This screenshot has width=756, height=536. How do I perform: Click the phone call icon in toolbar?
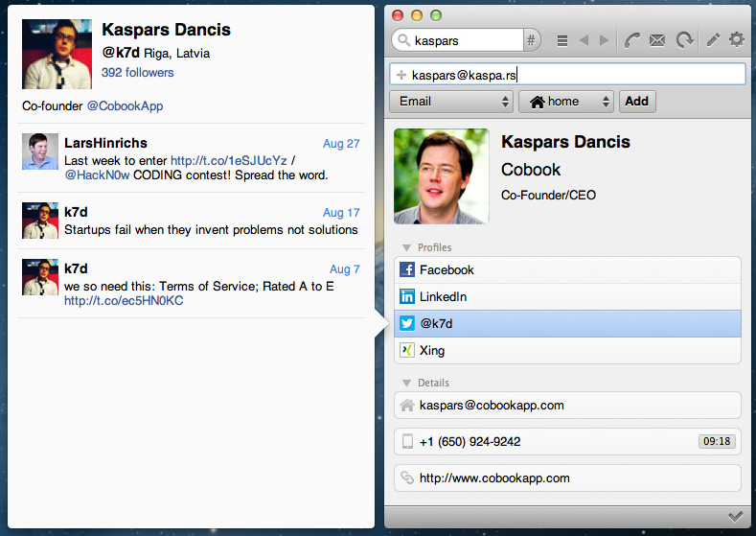click(632, 40)
